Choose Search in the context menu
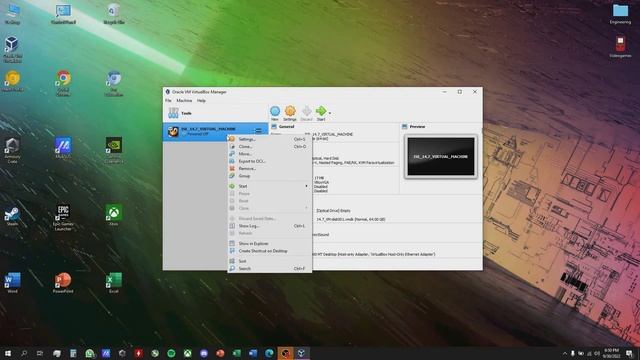This screenshot has height=360, width=640. [x=269, y=269]
